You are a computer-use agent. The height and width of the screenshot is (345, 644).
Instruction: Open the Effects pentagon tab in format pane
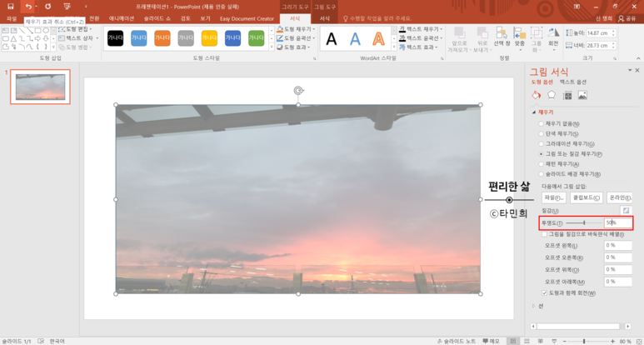pyautogui.click(x=552, y=95)
